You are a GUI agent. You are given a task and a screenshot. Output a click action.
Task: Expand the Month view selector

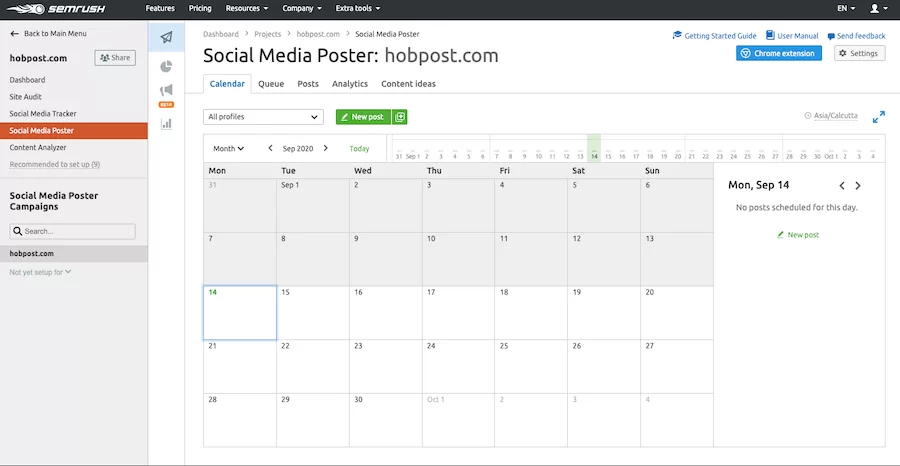pos(229,148)
